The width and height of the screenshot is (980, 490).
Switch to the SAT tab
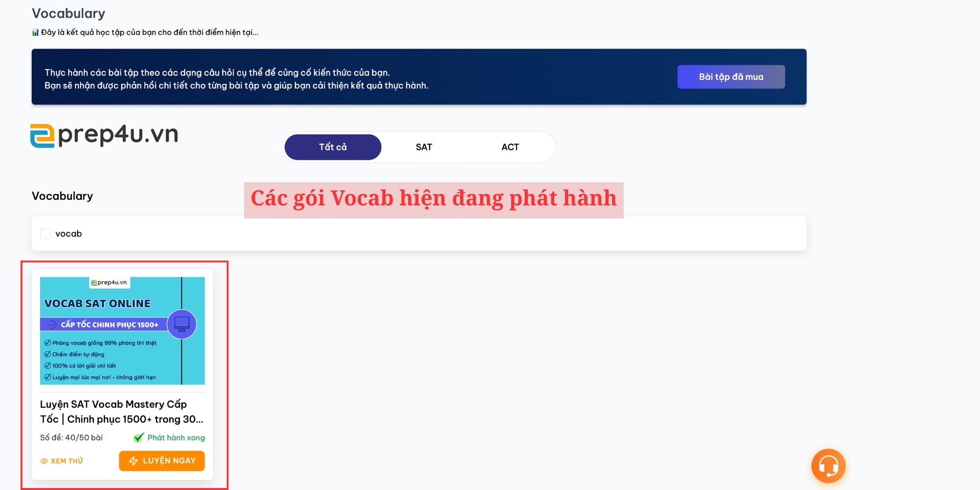pyautogui.click(x=424, y=147)
